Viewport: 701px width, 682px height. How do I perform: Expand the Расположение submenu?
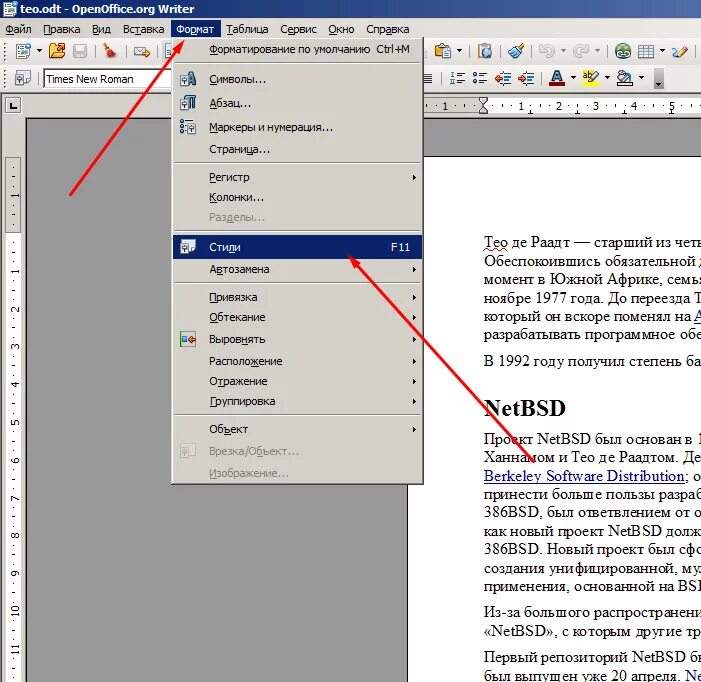[297, 361]
